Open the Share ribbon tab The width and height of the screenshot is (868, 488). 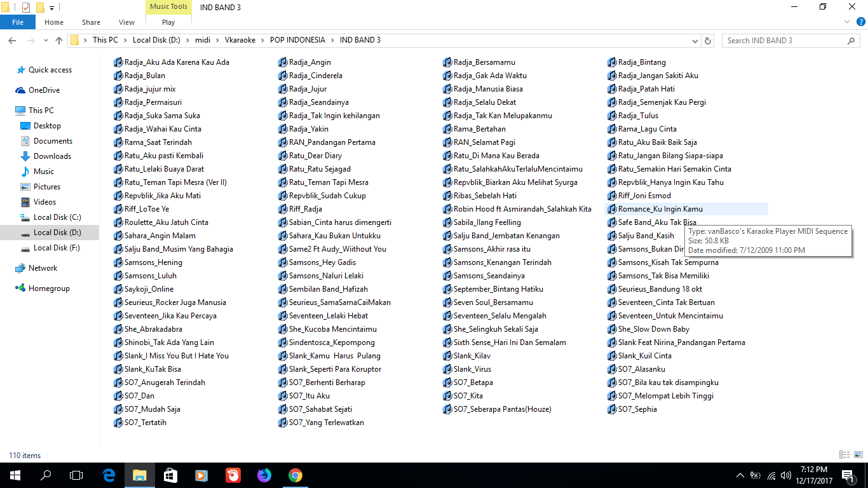(91, 22)
